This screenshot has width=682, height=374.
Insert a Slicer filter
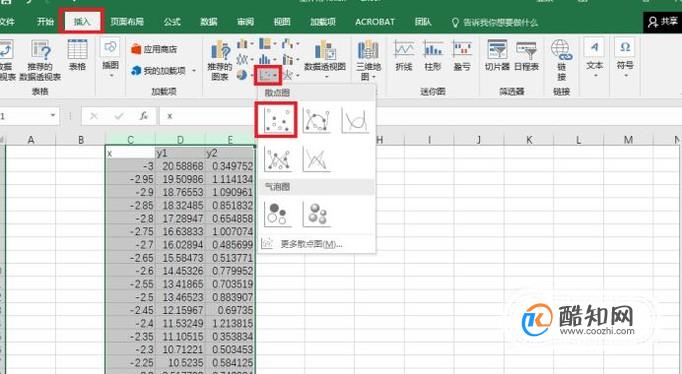click(497, 55)
